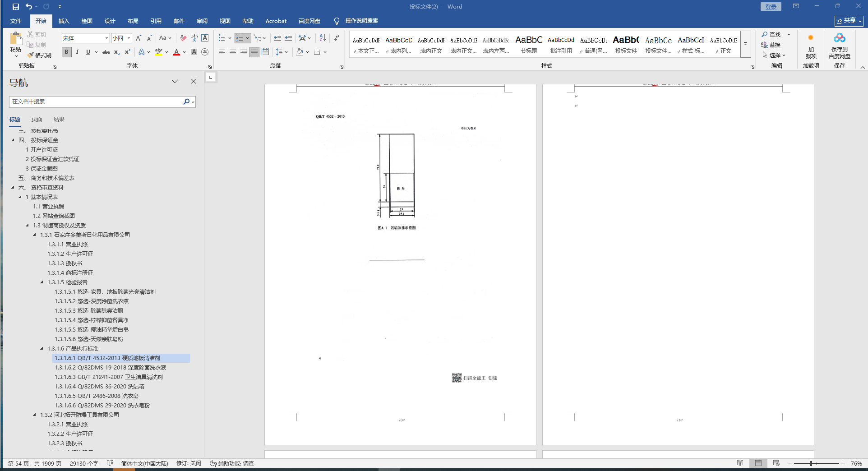
Task: Click Save to Baidu Netdisk icon
Action: (x=839, y=46)
